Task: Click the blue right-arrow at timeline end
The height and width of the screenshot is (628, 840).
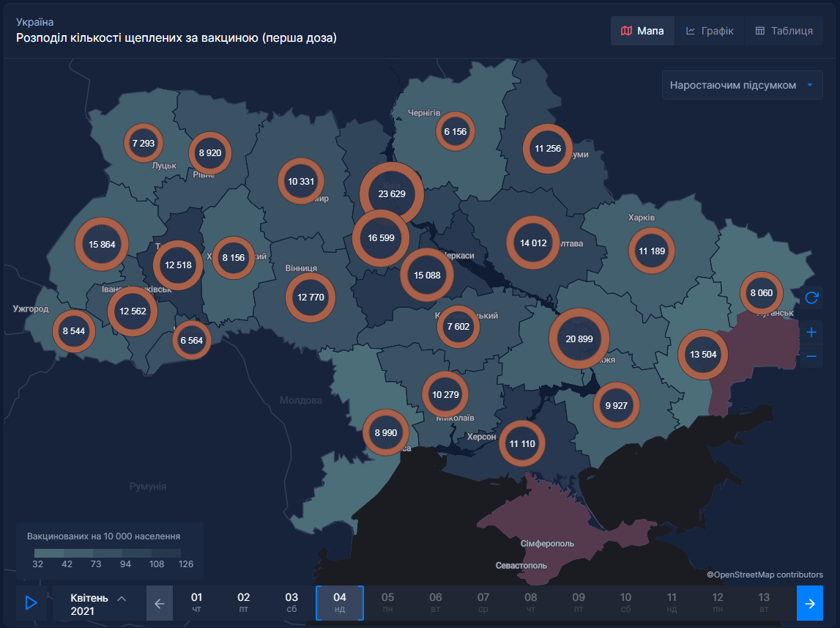Action: (810, 603)
